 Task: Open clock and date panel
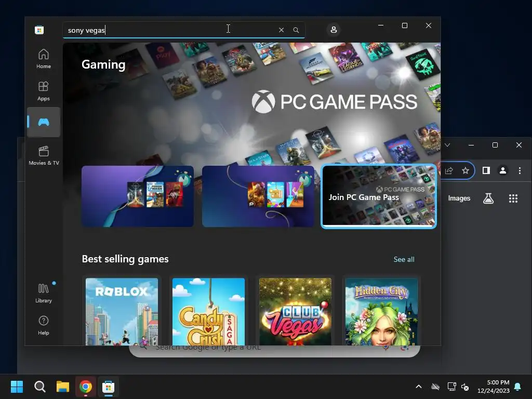(494, 387)
